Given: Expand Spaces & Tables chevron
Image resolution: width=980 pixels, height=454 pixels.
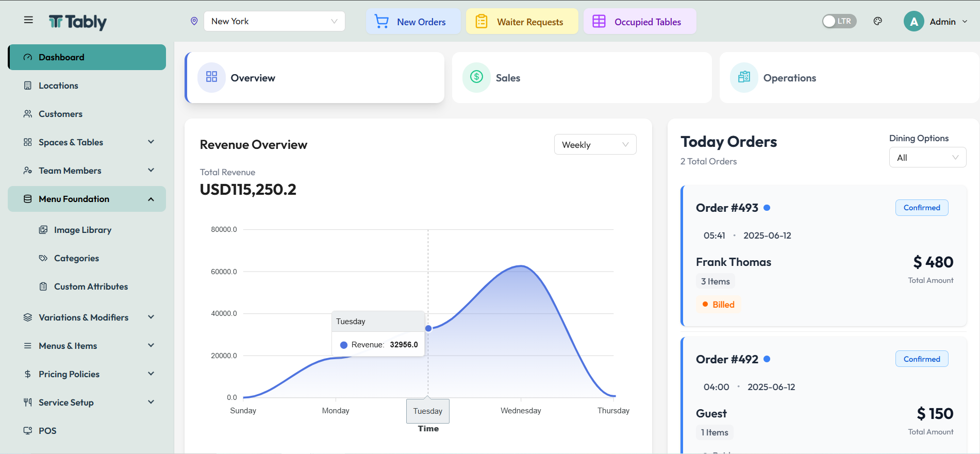Looking at the screenshot, I should (x=151, y=142).
